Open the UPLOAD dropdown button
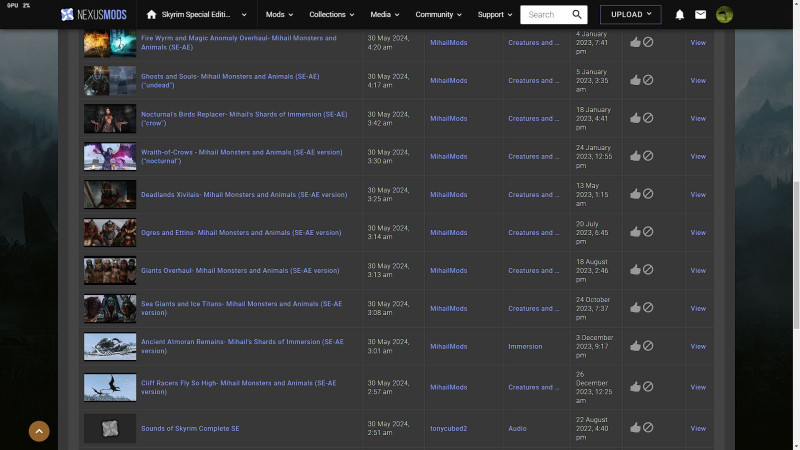Image resolution: width=800 pixels, height=450 pixels. (x=631, y=14)
